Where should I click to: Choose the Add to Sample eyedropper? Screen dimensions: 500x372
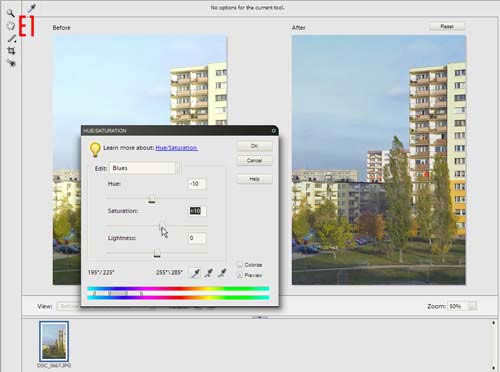pos(209,273)
